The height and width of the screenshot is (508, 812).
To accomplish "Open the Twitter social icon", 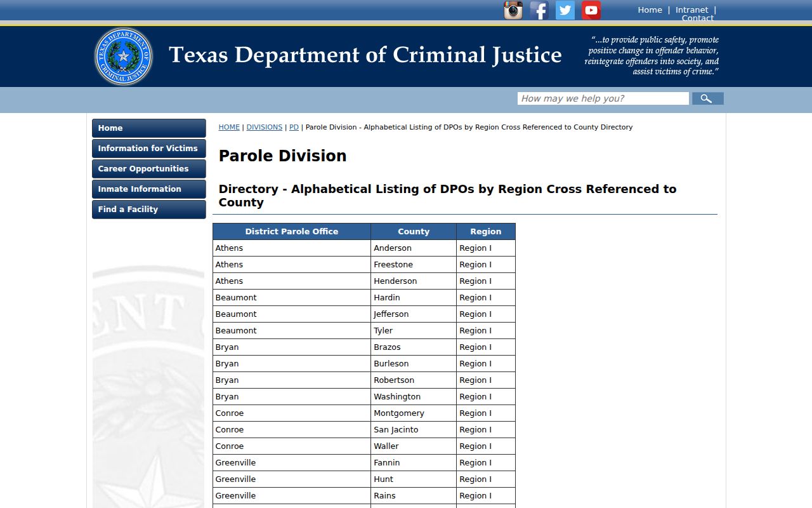I will click(x=565, y=10).
